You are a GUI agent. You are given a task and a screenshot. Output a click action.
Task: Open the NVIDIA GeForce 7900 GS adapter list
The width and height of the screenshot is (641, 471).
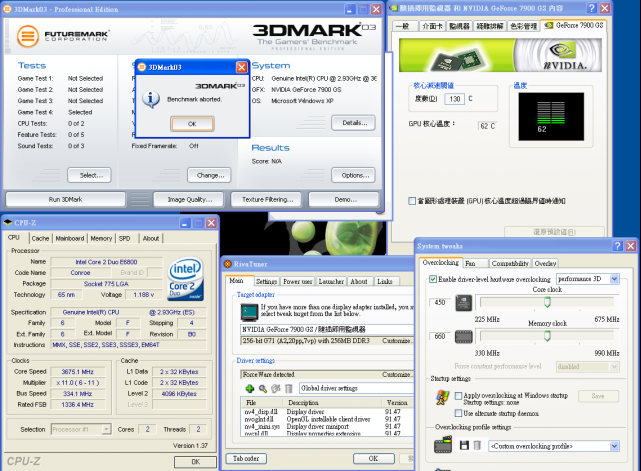pyautogui.click(x=327, y=329)
